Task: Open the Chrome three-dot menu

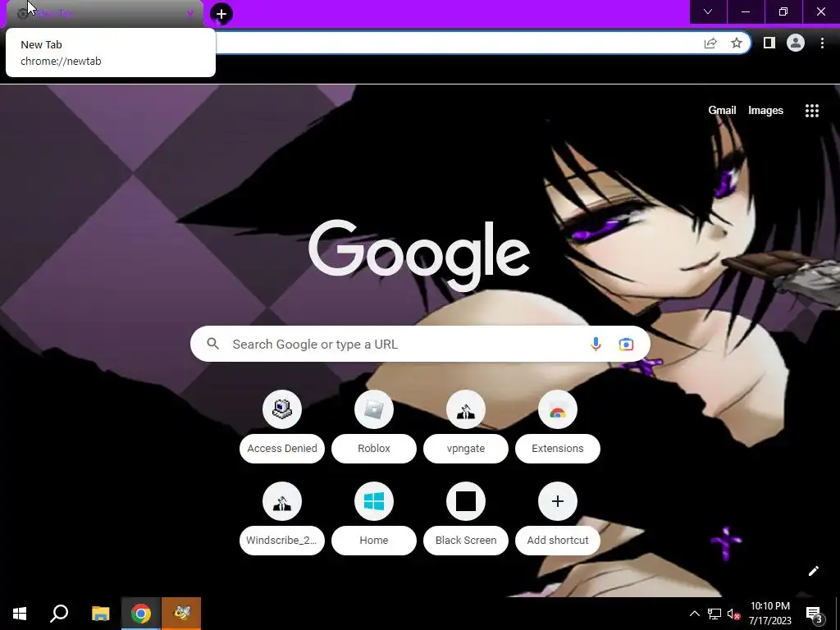Action: (822, 43)
